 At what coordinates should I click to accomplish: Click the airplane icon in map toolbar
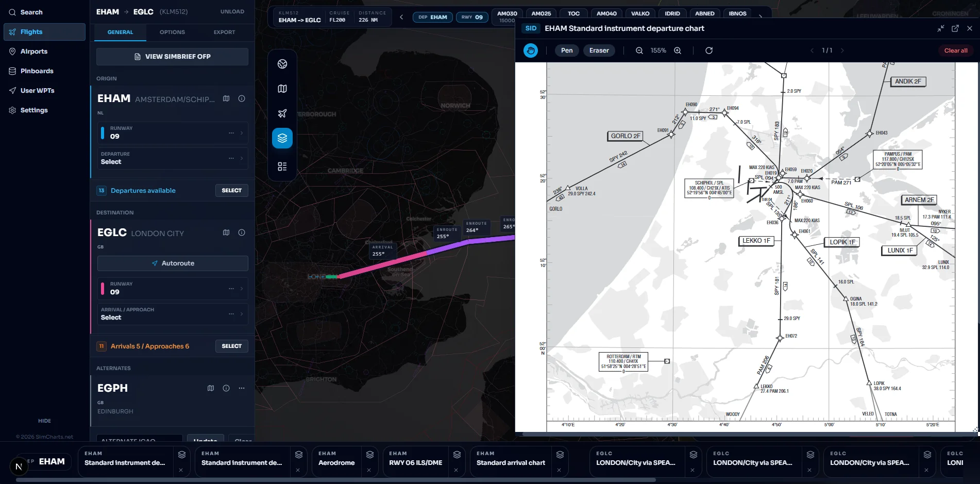pos(282,113)
